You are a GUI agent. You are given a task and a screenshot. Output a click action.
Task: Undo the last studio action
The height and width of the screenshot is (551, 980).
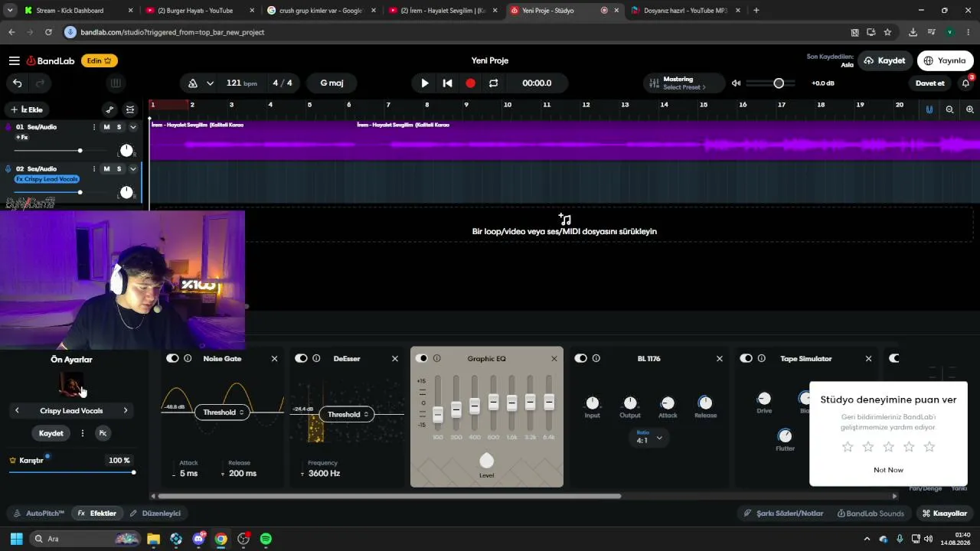[x=18, y=83]
